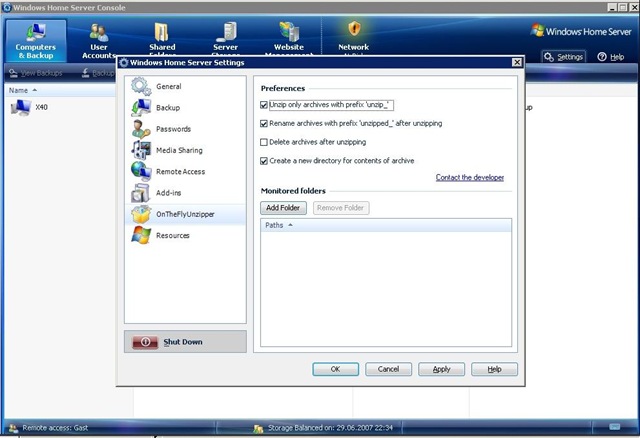
Task: Select the Add-ins settings entry
Action: click(x=185, y=193)
